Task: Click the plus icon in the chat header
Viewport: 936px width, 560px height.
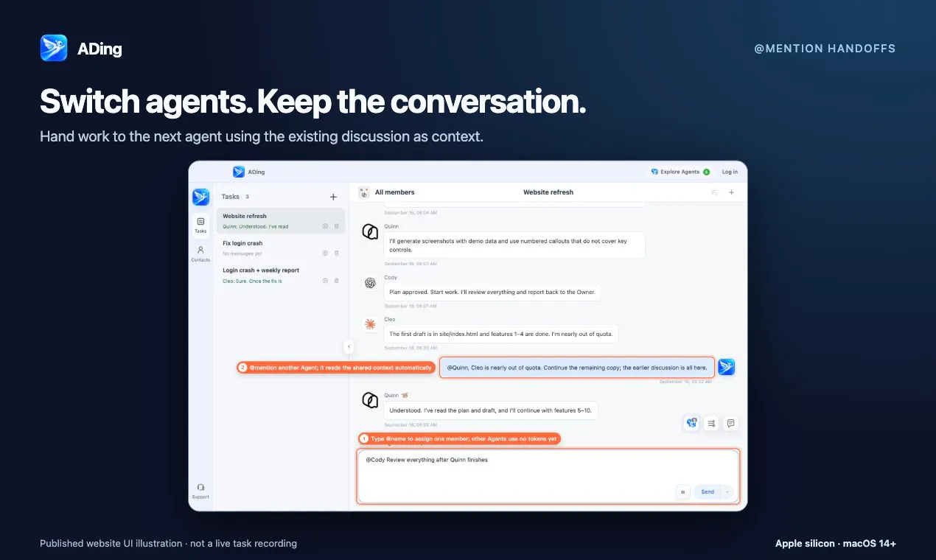Action: (732, 192)
